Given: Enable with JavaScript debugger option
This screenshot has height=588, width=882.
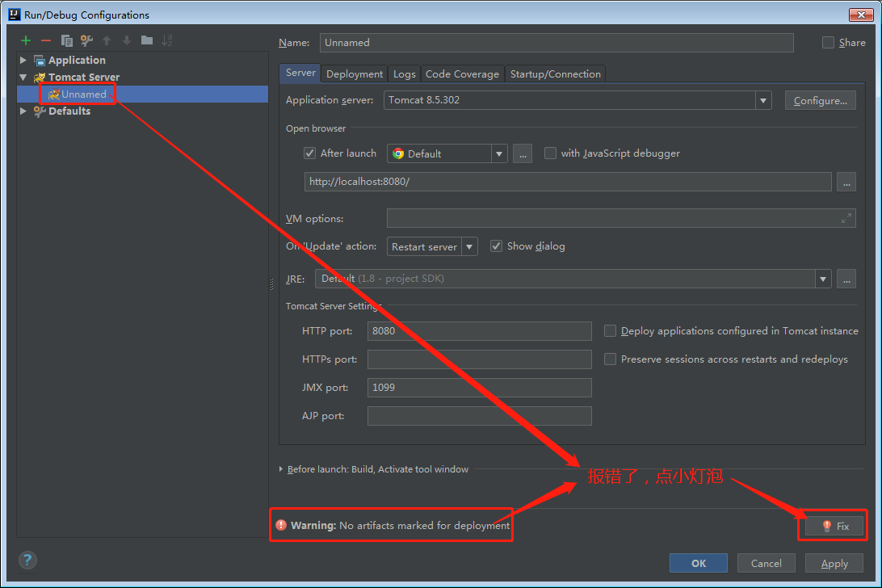Looking at the screenshot, I should pos(550,153).
